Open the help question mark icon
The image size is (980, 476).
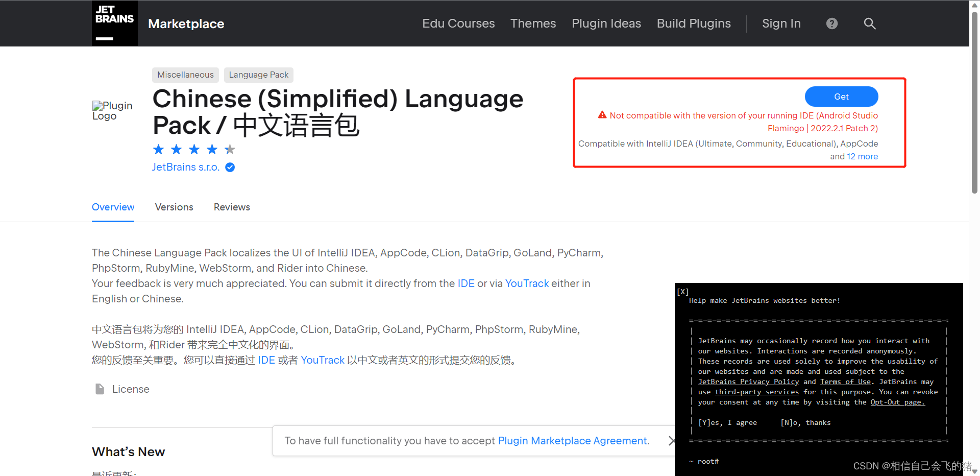coord(832,23)
